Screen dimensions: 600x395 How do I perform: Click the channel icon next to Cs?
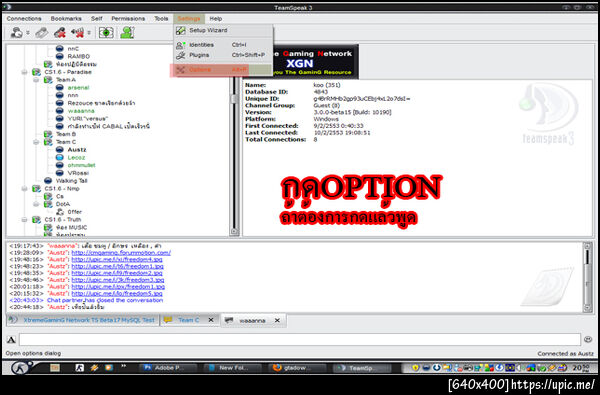pyautogui.click(x=48, y=196)
